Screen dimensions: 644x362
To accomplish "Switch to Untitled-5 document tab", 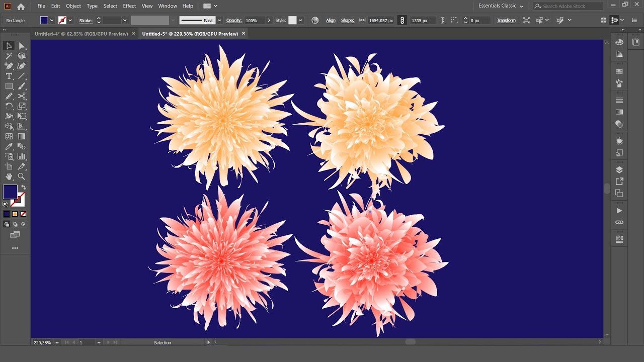I will tap(190, 34).
